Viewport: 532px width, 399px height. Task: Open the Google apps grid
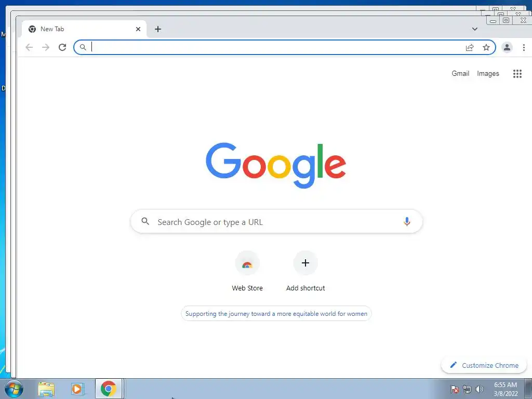(x=517, y=74)
